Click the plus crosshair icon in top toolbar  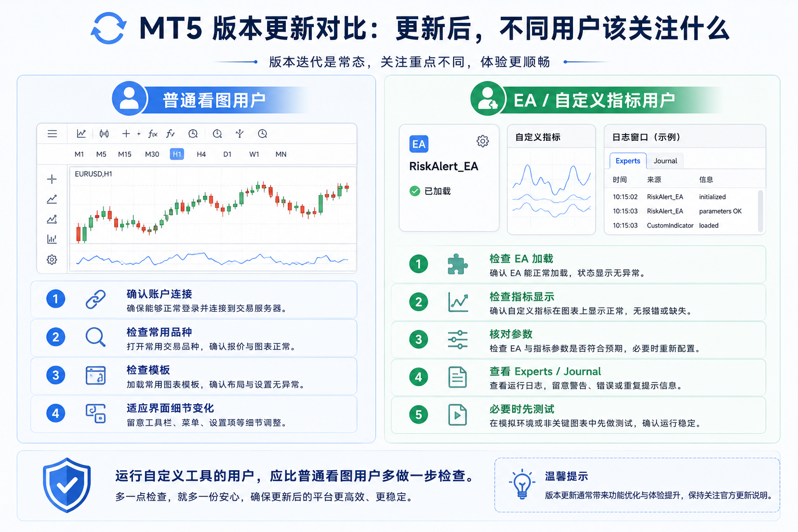click(126, 134)
